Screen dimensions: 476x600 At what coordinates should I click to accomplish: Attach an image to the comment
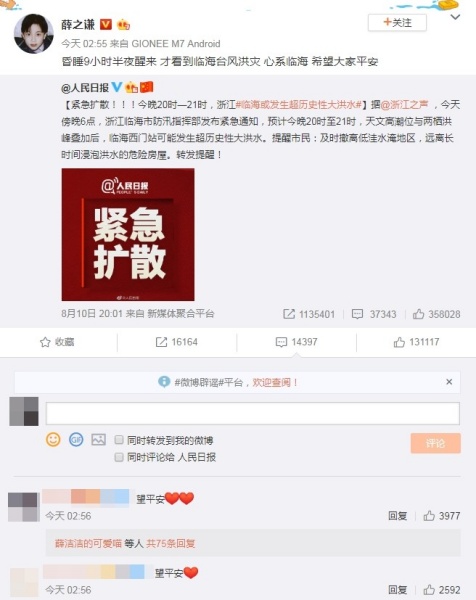[98, 439]
